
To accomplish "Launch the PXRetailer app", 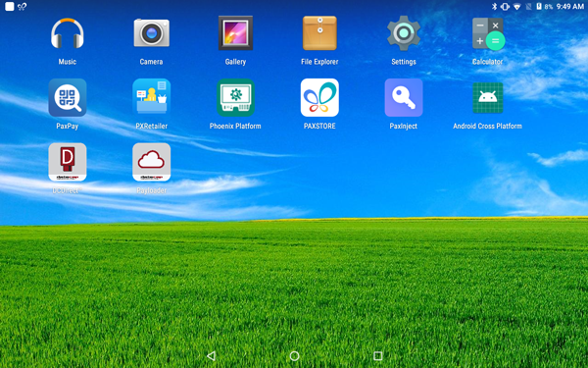I will point(152,97).
